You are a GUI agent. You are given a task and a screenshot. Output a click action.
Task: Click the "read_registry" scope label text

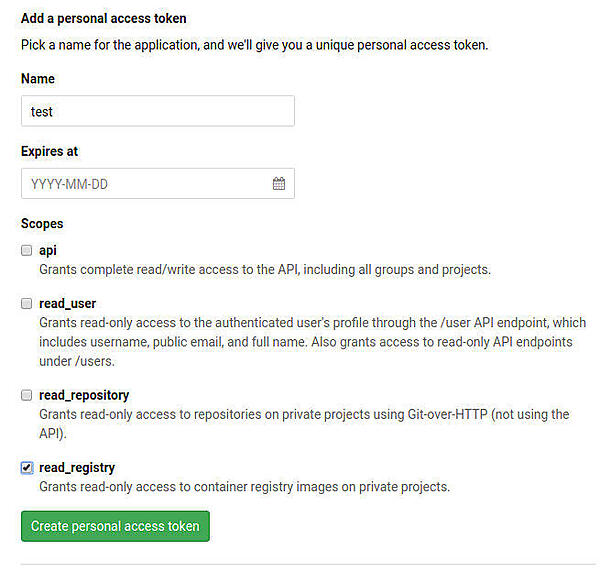pyautogui.click(x=77, y=467)
